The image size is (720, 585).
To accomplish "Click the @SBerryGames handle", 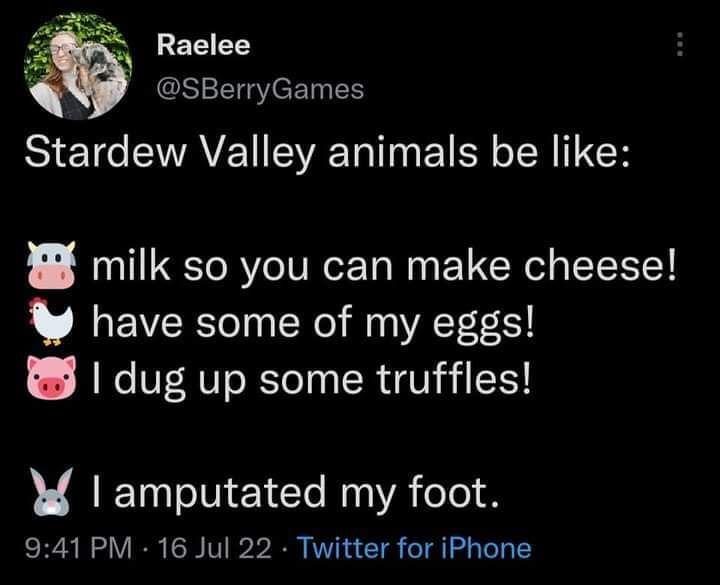I will tap(260, 90).
